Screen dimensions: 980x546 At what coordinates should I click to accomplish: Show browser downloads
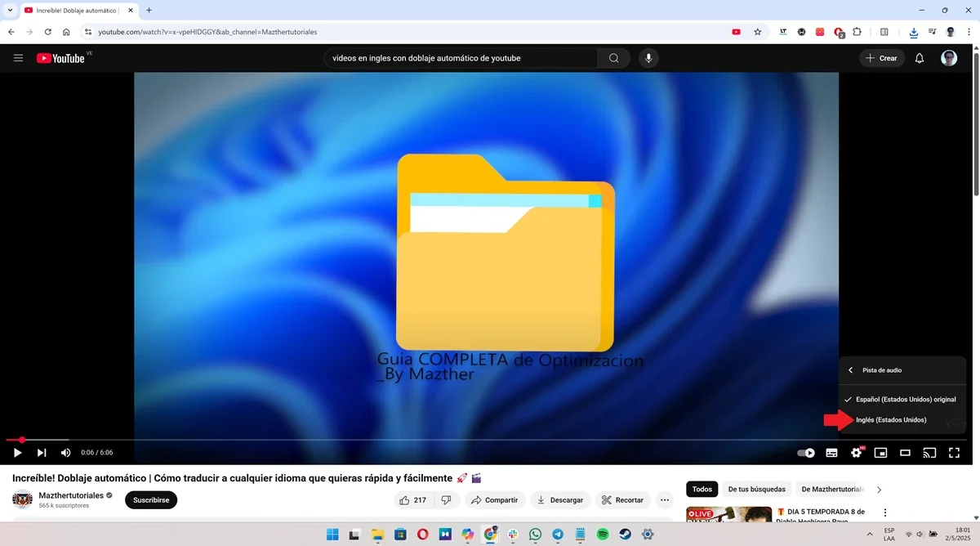914,32
